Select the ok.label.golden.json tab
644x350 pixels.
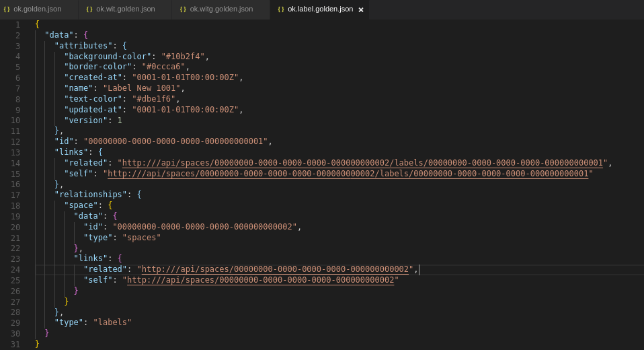tap(320, 9)
